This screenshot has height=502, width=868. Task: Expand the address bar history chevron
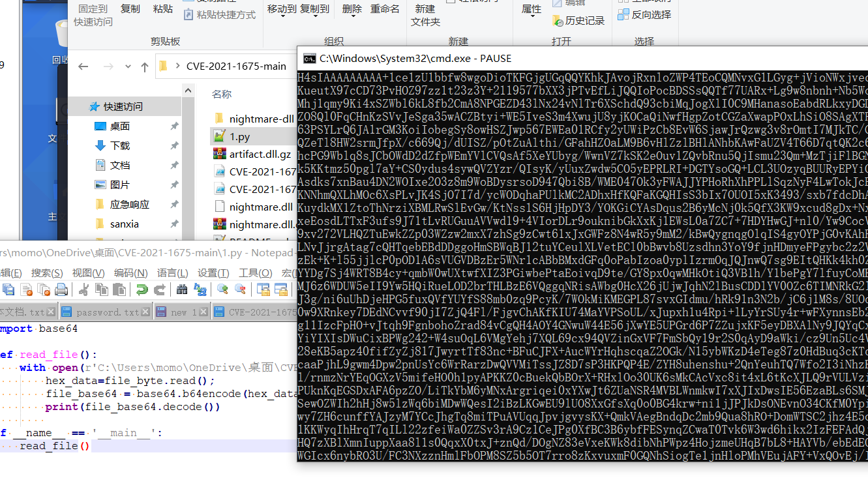tap(128, 65)
